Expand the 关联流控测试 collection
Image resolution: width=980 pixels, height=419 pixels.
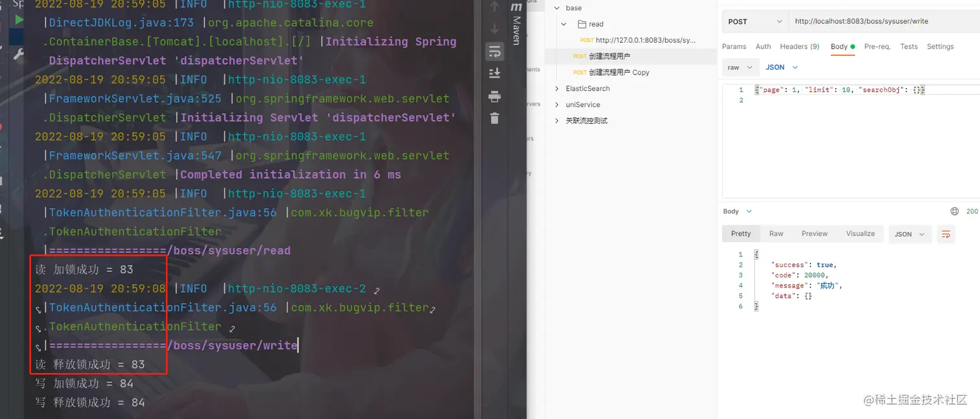[557, 121]
